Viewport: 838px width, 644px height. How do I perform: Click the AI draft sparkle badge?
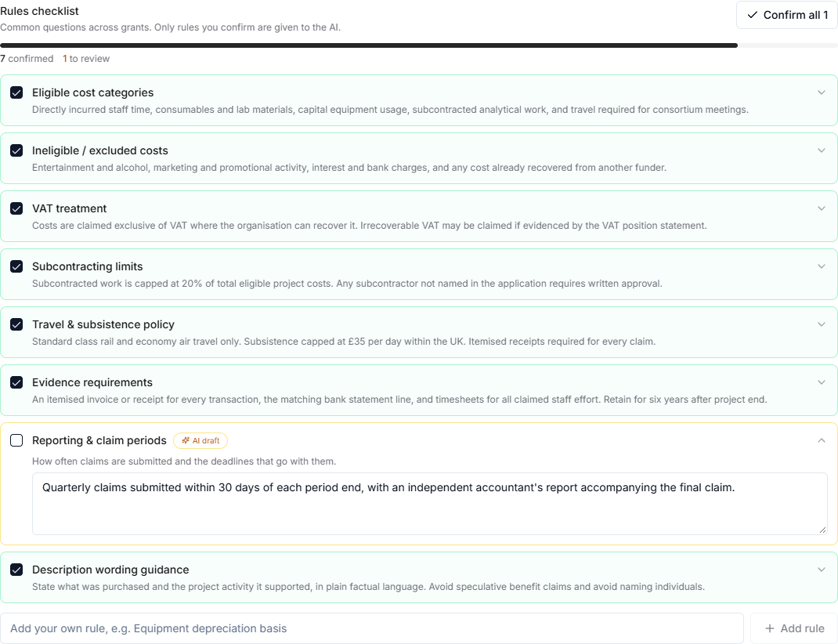(x=200, y=440)
